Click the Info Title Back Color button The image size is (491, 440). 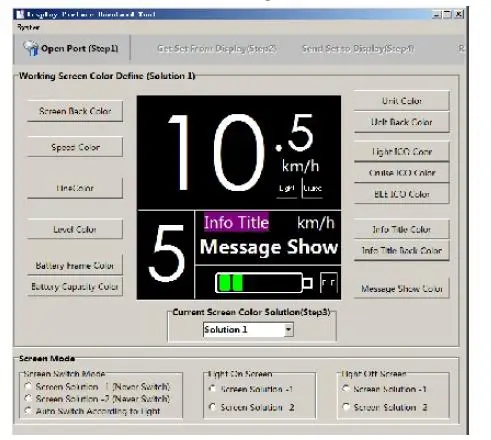click(x=402, y=250)
